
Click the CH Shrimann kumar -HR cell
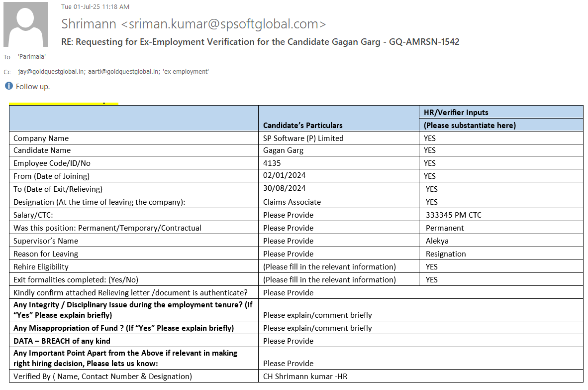tap(305, 377)
